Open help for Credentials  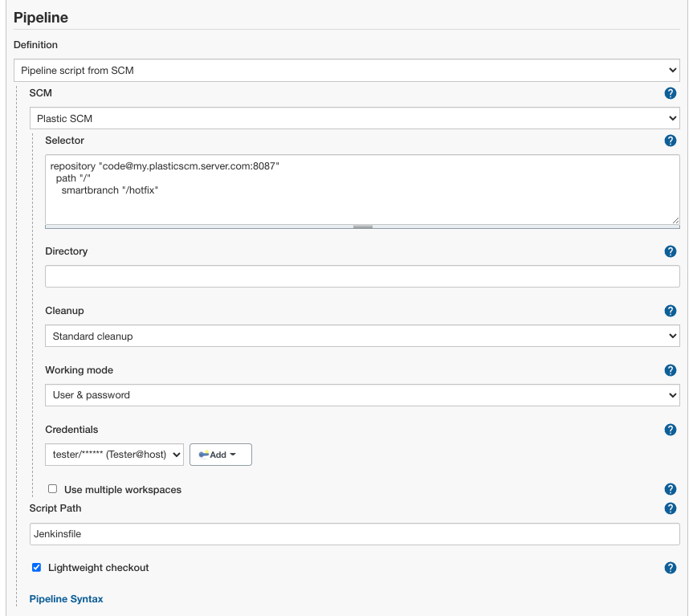670,430
